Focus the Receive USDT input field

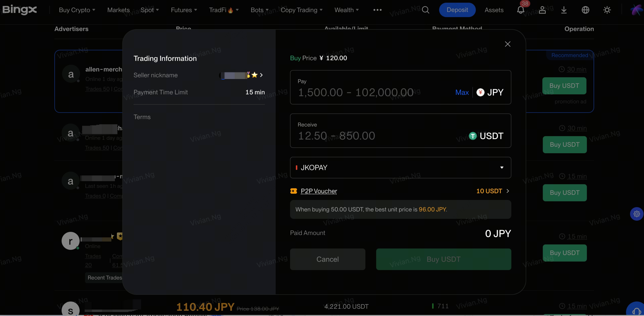pos(401,131)
